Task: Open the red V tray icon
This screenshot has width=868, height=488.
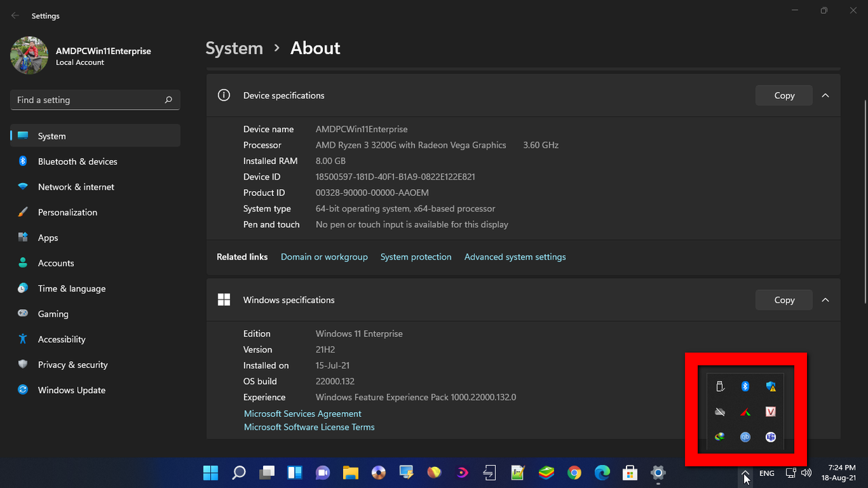Action: 770,411
